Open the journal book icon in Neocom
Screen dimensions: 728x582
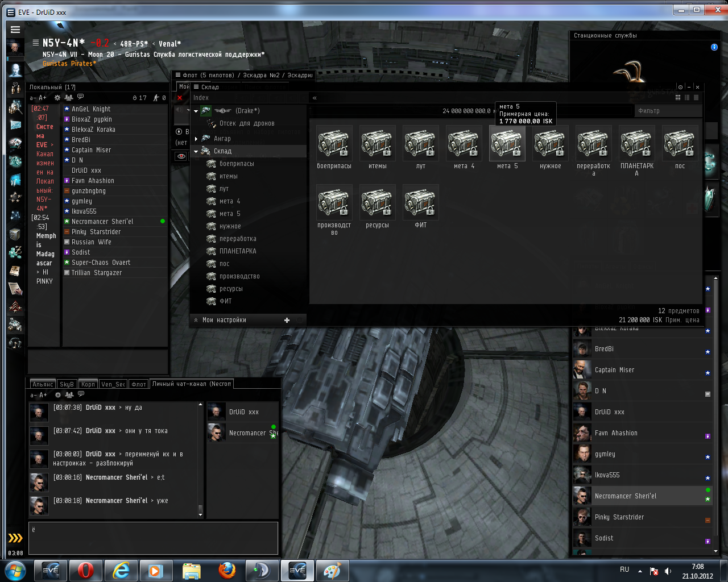(x=15, y=271)
